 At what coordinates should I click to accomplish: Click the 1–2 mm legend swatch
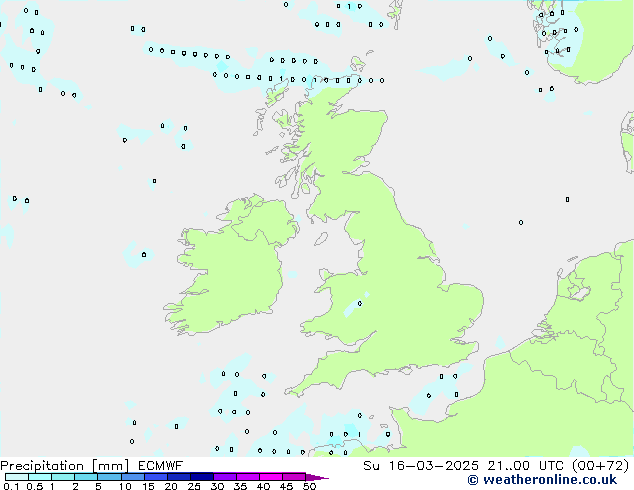click(63, 477)
